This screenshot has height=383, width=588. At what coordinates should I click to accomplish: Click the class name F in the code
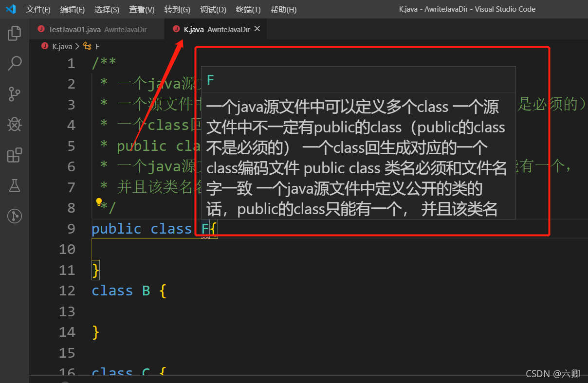click(x=205, y=229)
